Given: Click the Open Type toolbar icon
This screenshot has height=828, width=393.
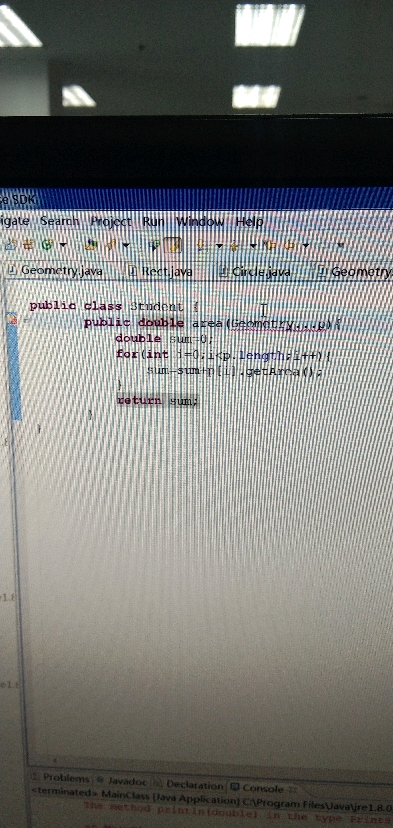Looking at the screenshot, I should pos(91,245).
